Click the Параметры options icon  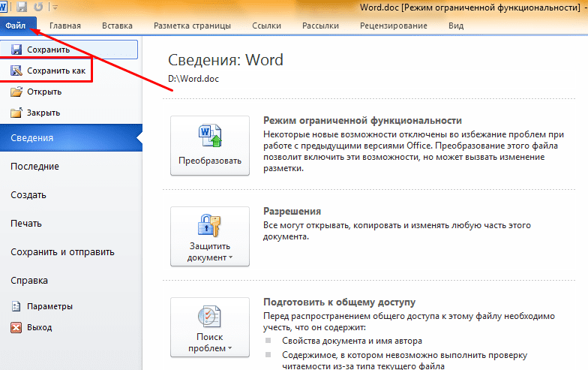[x=16, y=306]
